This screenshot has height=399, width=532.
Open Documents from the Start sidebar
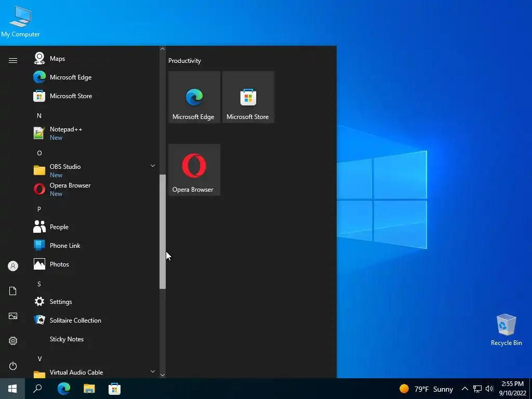coord(13,291)
